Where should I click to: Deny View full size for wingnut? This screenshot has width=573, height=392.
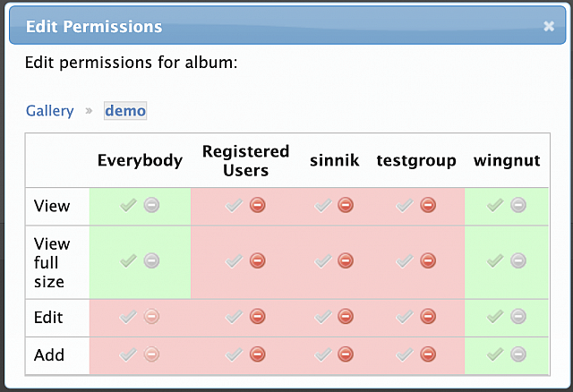tap(518, 260)
